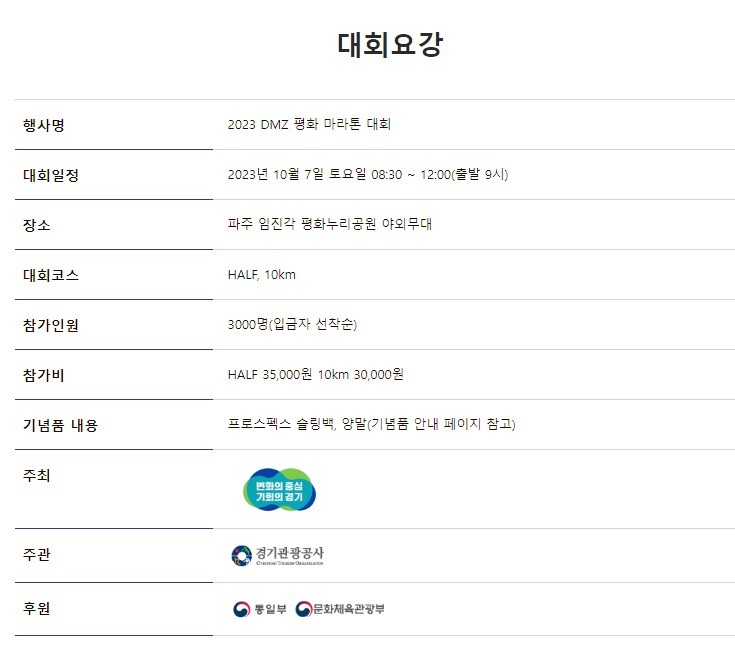This screenshot has height=659, width=735.
Task: Click the Gyeonggi 변화의 중심 host logo
Action: tap(279, 489)
